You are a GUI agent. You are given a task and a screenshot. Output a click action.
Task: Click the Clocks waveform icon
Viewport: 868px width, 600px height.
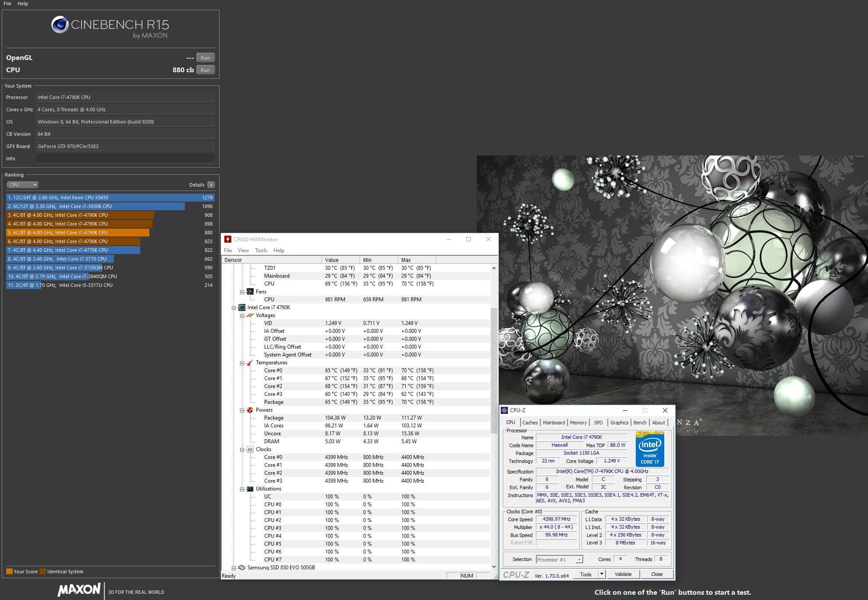250,449
